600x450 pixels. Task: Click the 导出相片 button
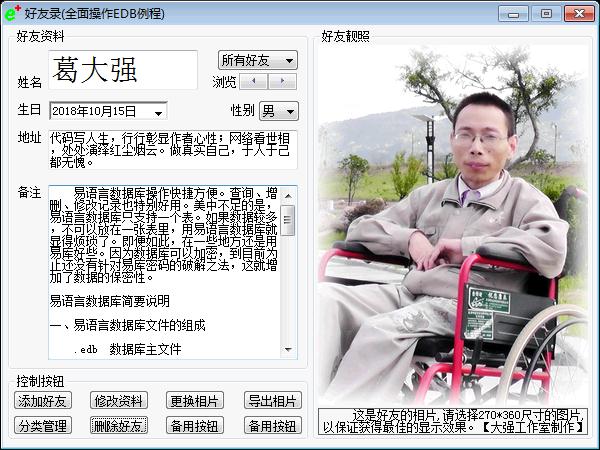[273, 401]
